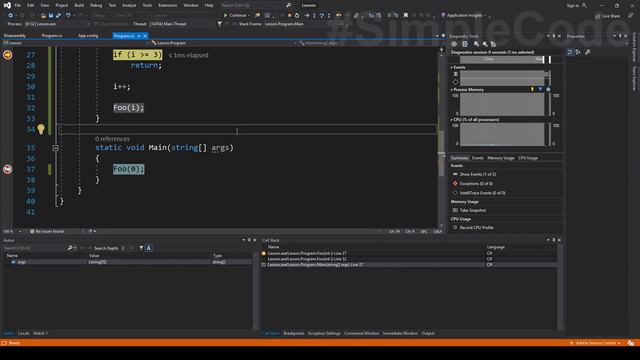Open the Analyze menu
The width and height of the screenshot is (640, 360).
[x=129, y=5]
